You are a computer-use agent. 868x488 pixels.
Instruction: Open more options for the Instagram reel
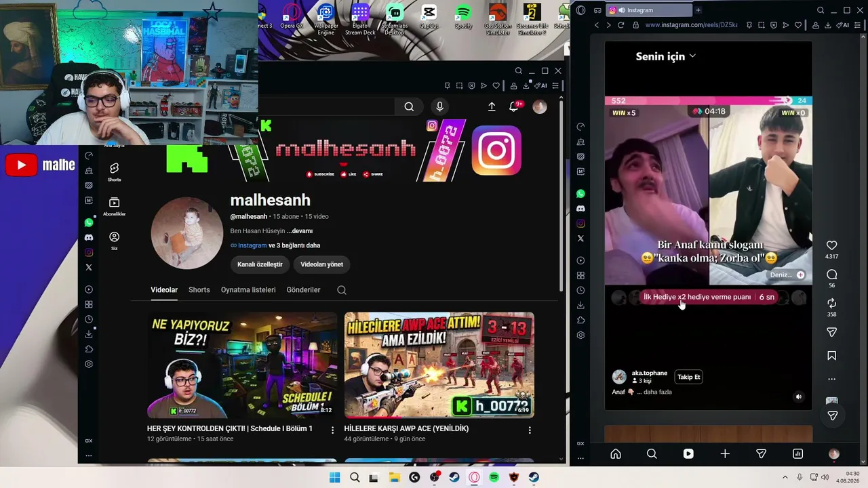tap(831, 379)
